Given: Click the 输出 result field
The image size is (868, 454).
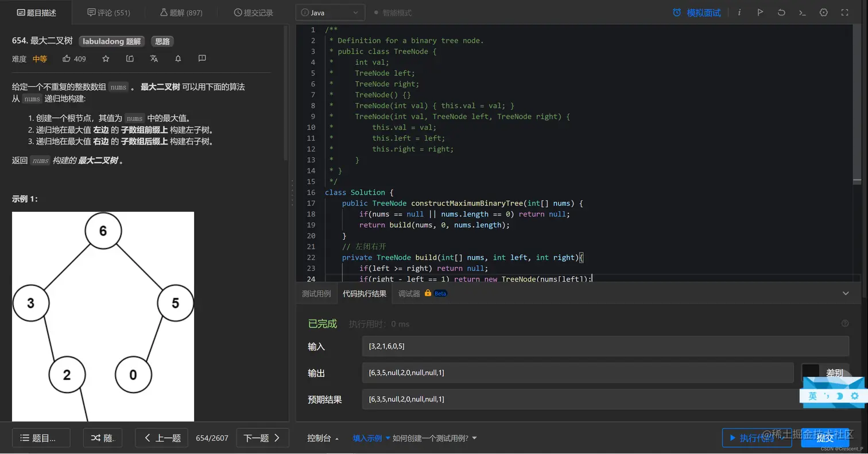Looking at the screenshot, I should [x=578, y=373].
